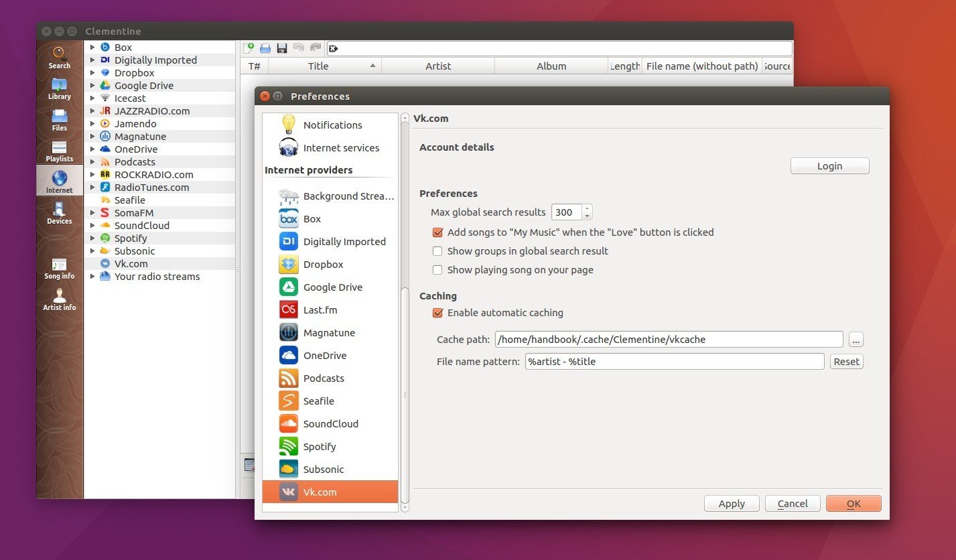
Task: Expand the Icecast tree node
Action: point(93,98)
